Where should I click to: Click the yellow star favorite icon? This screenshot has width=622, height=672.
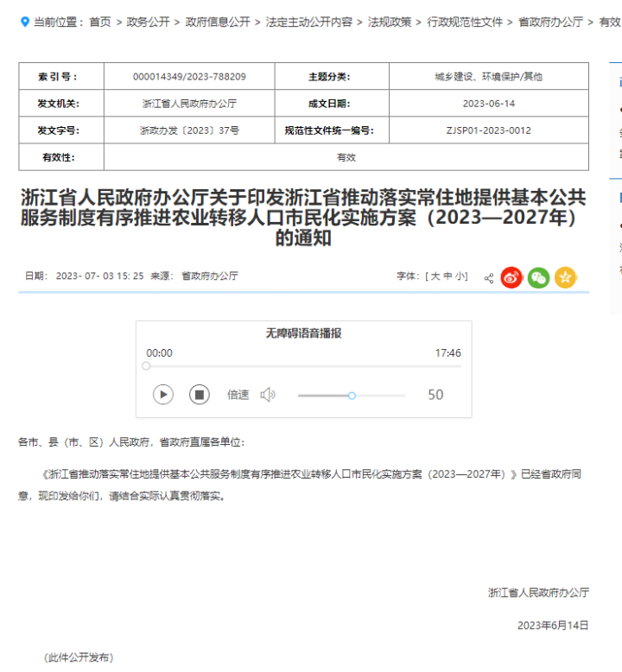565,277
